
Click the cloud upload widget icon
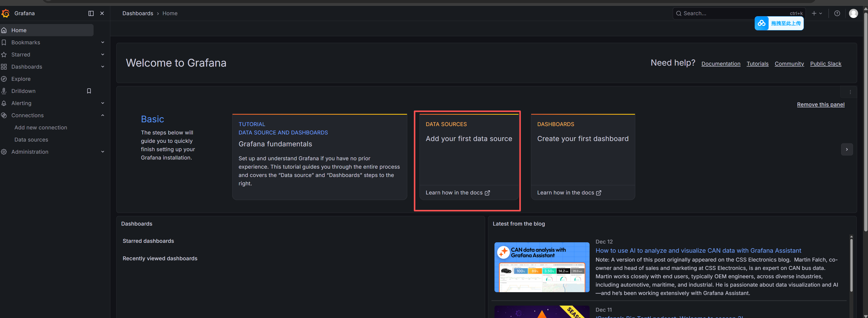(761, 23)
